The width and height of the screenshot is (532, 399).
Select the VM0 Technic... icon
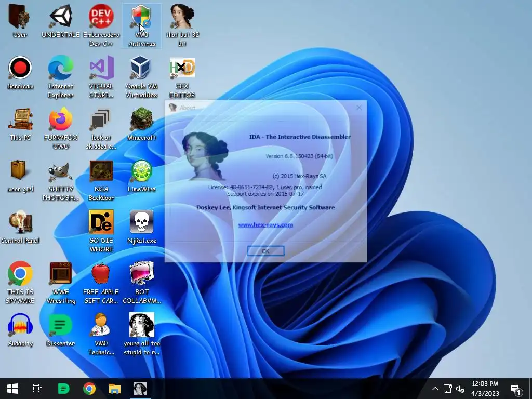tap(101, 334)
